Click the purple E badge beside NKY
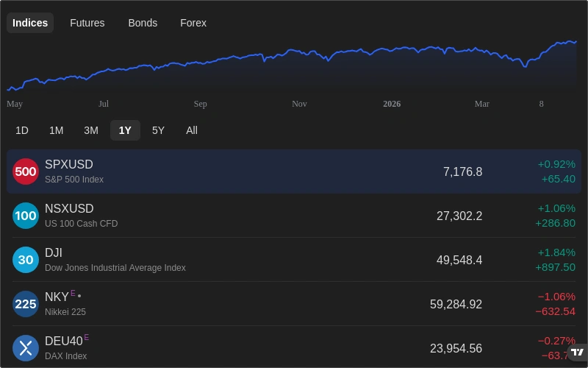The width and height of the screenshot is (588, 368). coord(73,293)
